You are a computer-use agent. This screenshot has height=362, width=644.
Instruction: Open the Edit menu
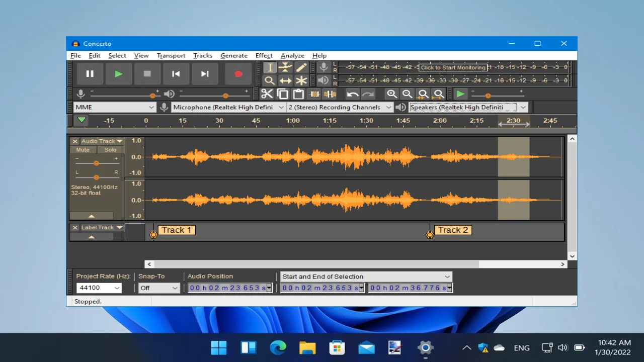point(95,56)
